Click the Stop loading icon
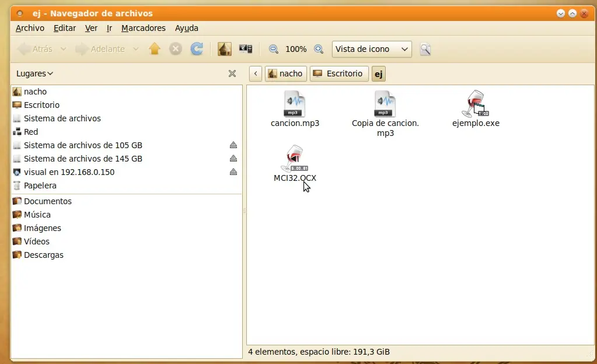Screen dimensions: 597x364 click(176, 49)
